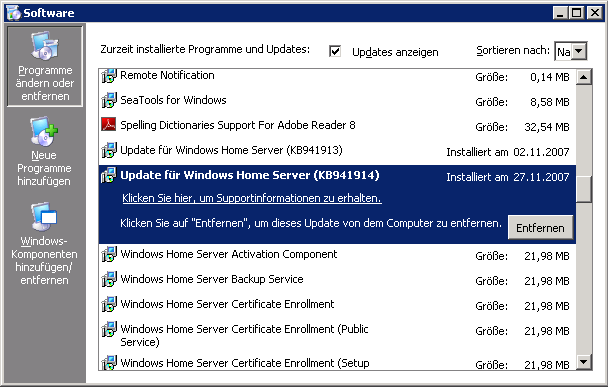Click the '32,54 MB' size value
Screen dimensions: 608x387
(547, 127)
